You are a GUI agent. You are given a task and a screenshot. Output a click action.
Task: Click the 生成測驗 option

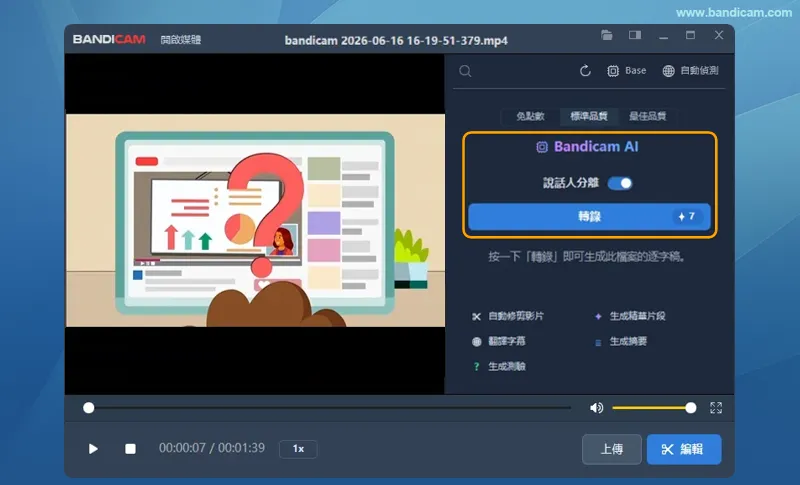498,366
